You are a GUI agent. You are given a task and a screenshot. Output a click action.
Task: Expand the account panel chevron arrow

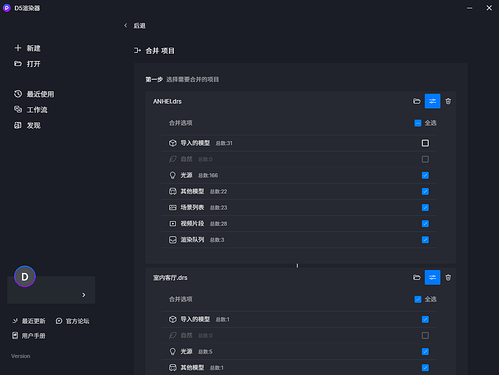[84, 295]
